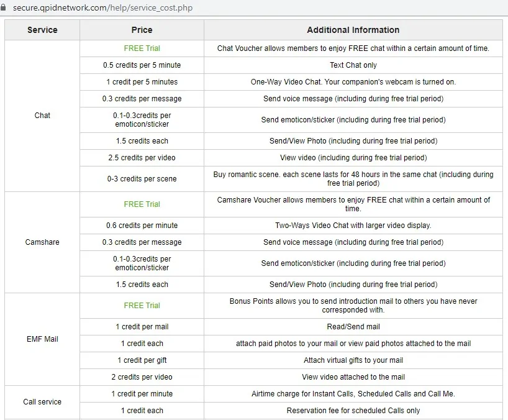Image resolution: width=508 pixels, height=420 pixels.
Task: Click the Two-Ways Video Chat description
Action: [x=353, y=226]
